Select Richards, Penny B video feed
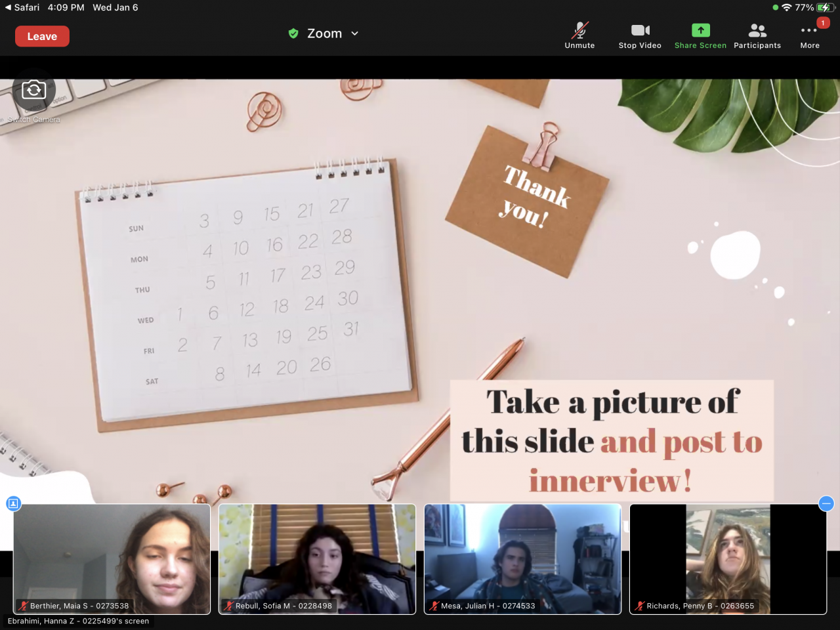 (728, 559)
